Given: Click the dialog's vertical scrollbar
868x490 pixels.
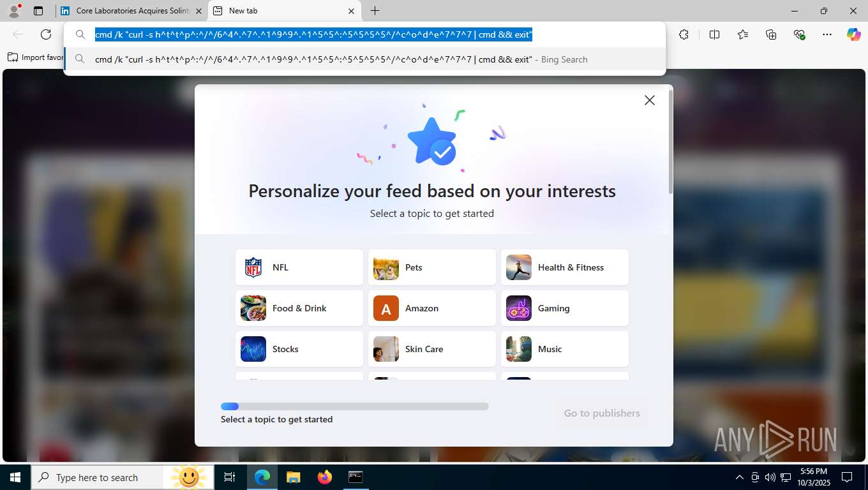Looking at the screenshot, I should 670,142.
